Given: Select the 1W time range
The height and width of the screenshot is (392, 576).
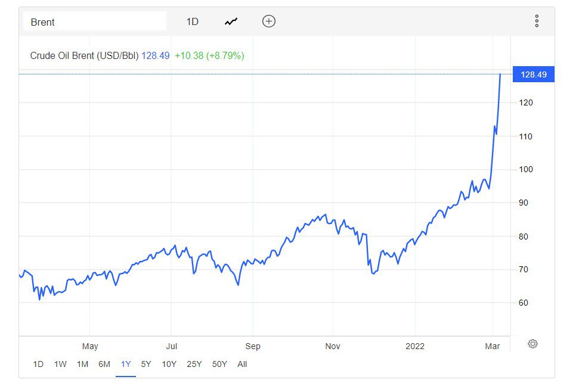Looking at the screenshot, I should (60, 364).
